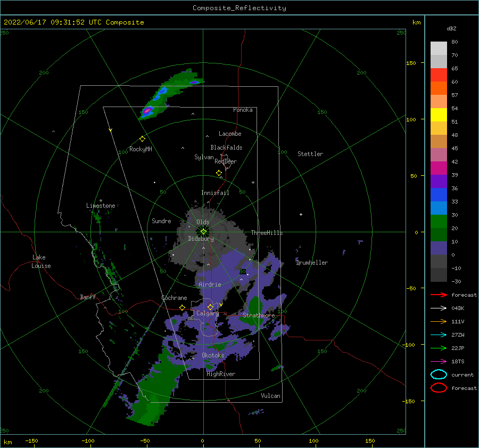
Task: Click the cyan 'current' ellipse legend icon
Action: tap(439, 374)
